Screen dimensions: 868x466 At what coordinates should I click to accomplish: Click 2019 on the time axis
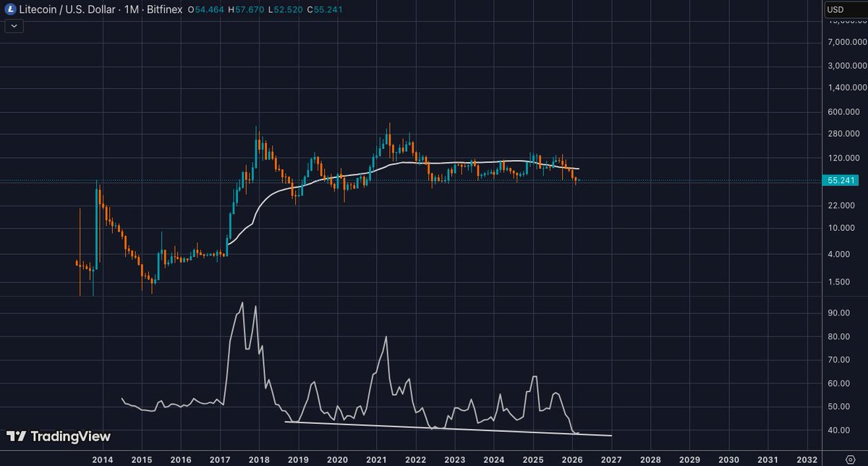(298, 459)
